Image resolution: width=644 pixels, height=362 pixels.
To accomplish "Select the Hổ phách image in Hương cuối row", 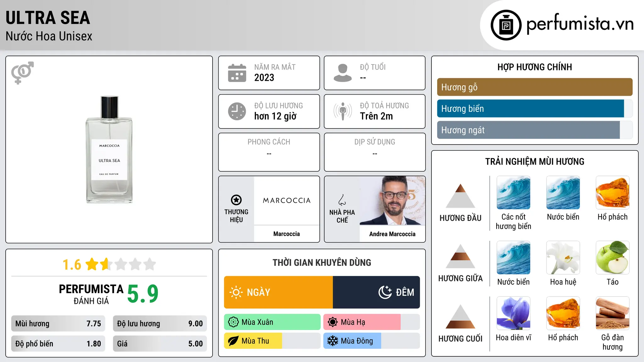I will [x=563, y=313].
